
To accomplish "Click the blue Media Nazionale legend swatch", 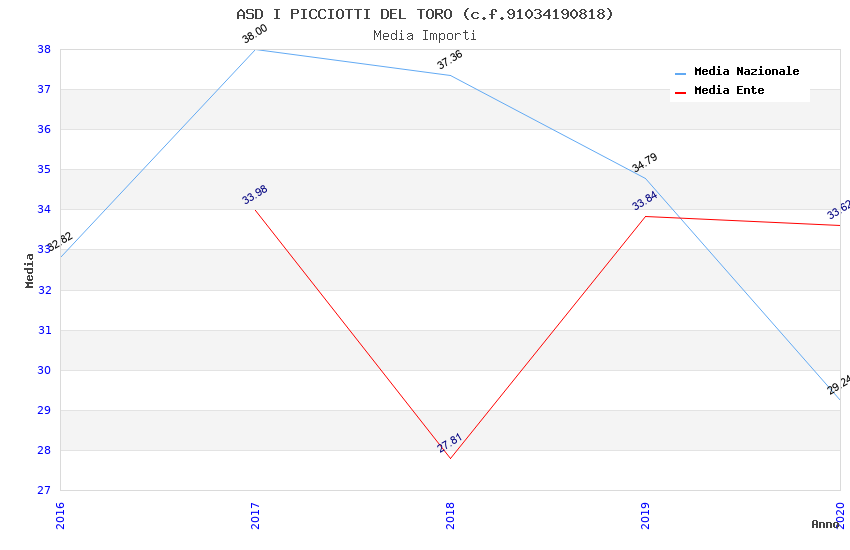I will [x=681, y=73].
